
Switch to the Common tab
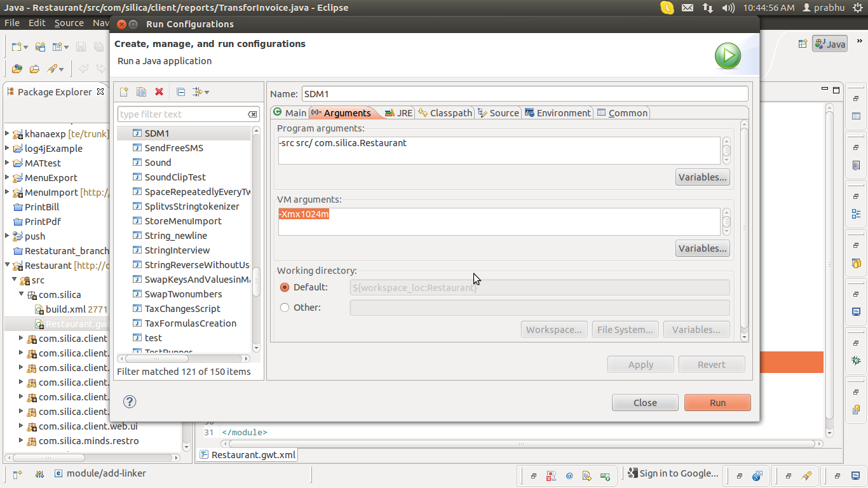(622, 112)
